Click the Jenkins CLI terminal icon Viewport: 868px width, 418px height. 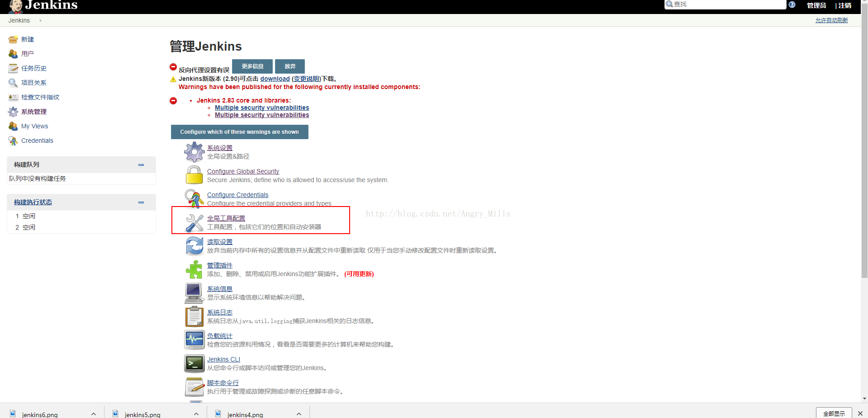[x=194, y=363]
